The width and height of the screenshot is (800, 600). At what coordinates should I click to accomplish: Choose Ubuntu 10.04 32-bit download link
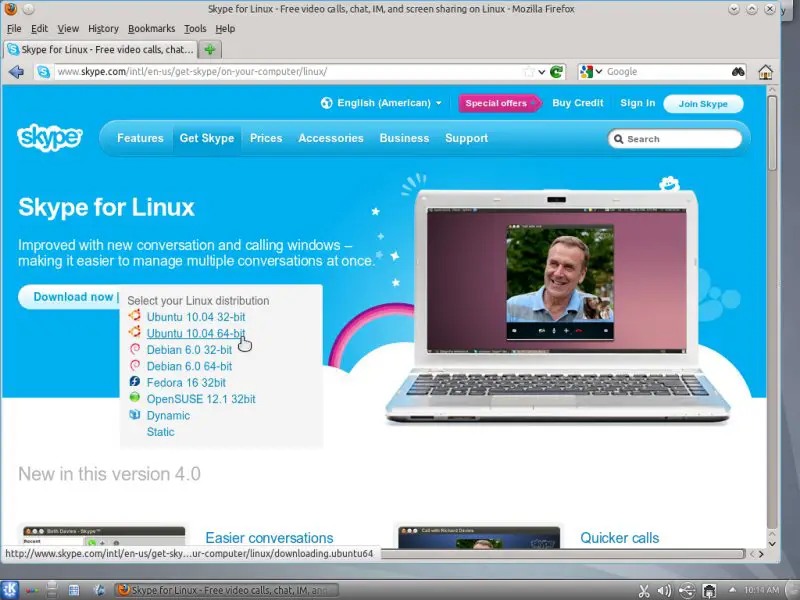pos(196,317)
